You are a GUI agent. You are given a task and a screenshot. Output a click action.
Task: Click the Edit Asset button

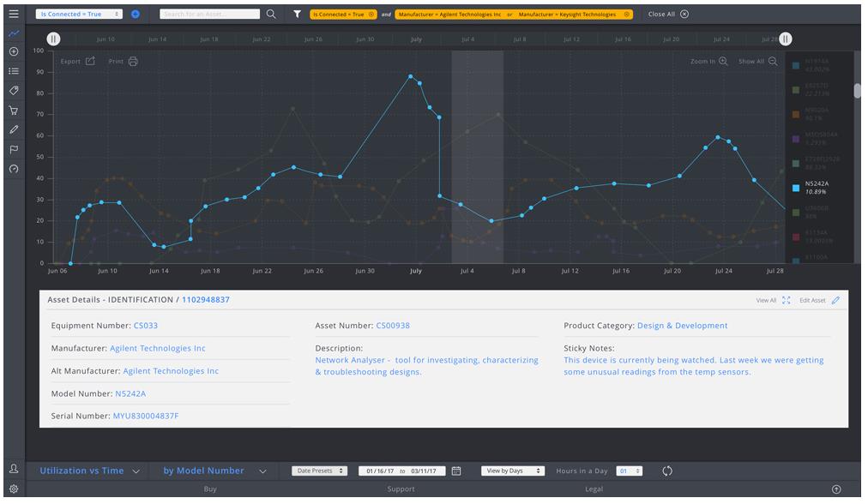click(x=819, y=300)
